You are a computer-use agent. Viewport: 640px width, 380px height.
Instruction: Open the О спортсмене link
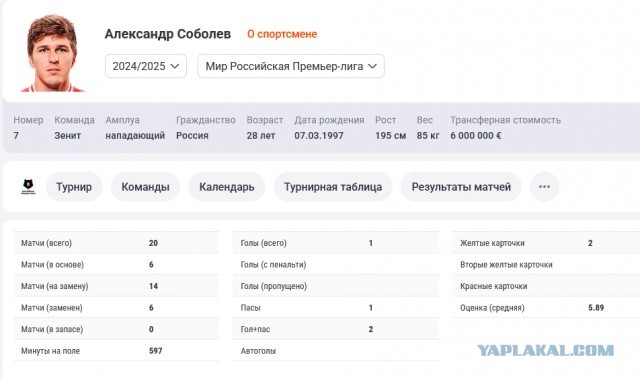(282, 34)
